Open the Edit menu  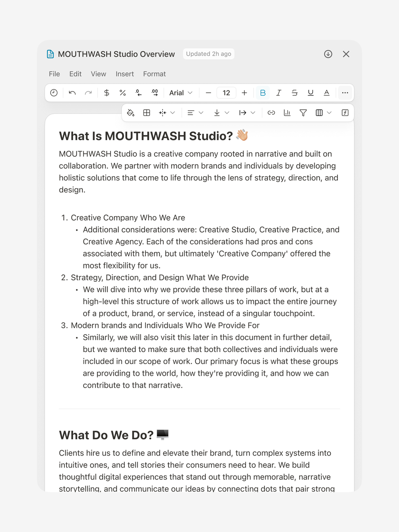click(x=76, y=74)
